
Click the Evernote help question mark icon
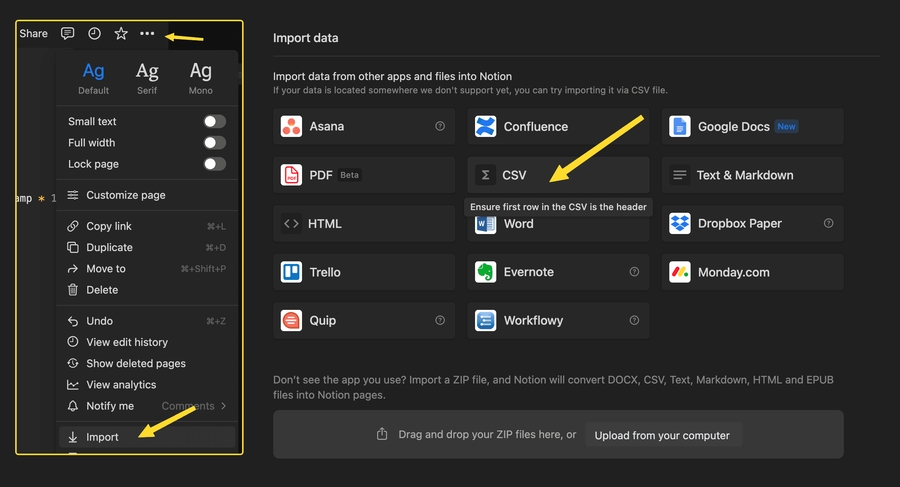[x=634, y=272]
